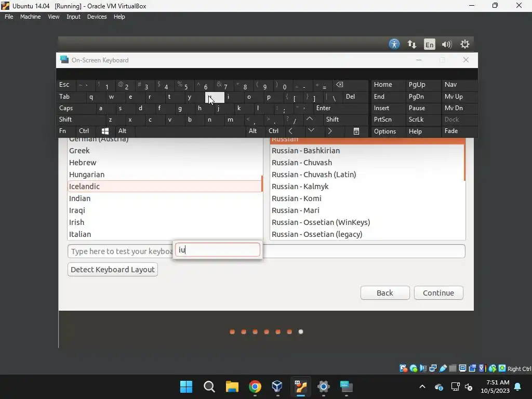
Task: Click Back in Ubuntu installer
Action: click(385, 293)
